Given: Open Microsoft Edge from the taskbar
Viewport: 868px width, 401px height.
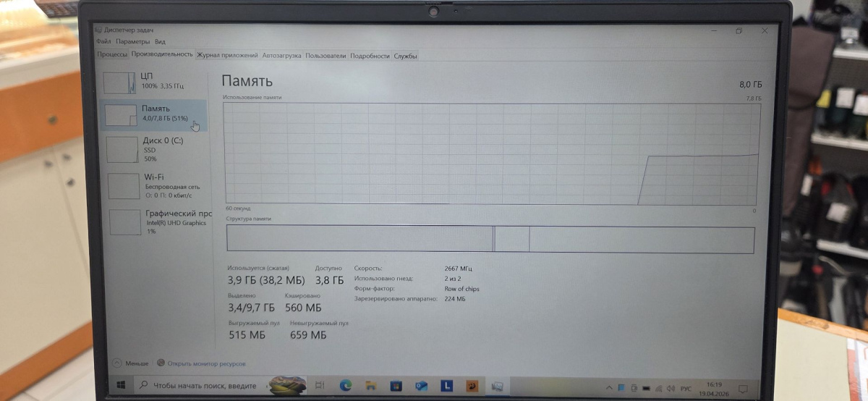Looking at the screenshot, I should [x=346, y=386].
